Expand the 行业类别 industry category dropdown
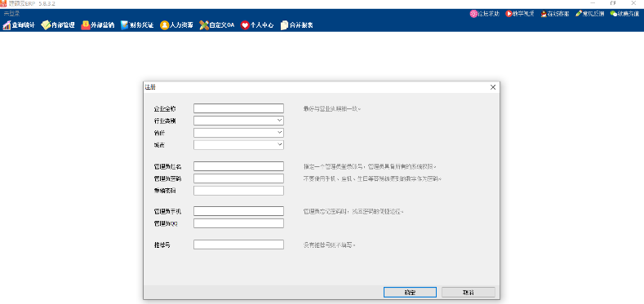This screenshot has width=644, height=304. [x=279, y=121]
